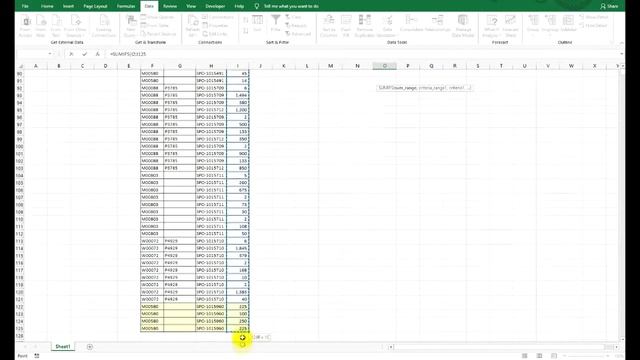Screen dimensions: 640x360
Task: Open Existing Connections
Action: [104, 26]
